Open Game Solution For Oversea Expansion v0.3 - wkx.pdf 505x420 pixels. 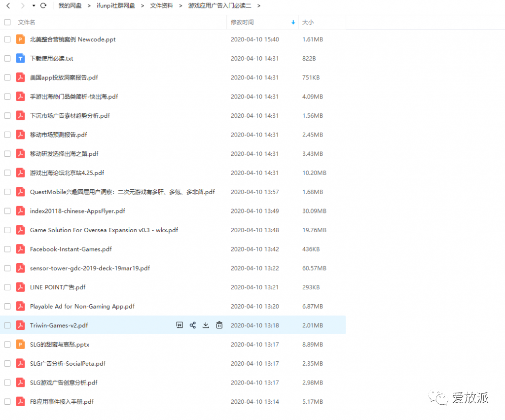pyautogui.click(x=104, y=230)
